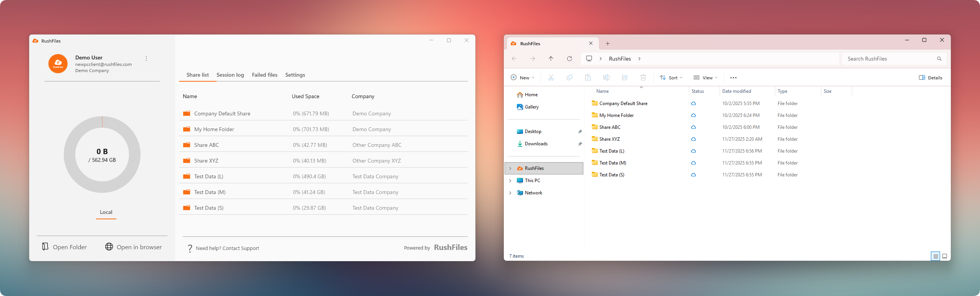Click the Rename icon in Explorer toolbar

pos(606,77)
